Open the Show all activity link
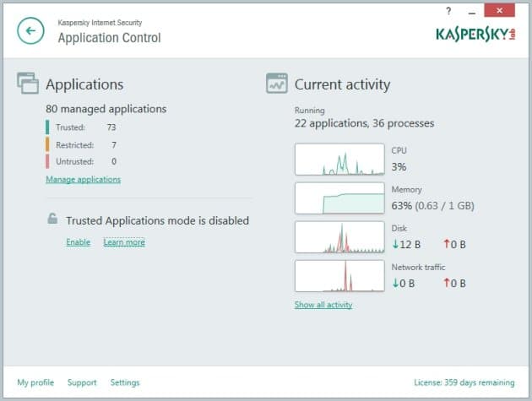This screenshot has height=401, width=532. 323,305
